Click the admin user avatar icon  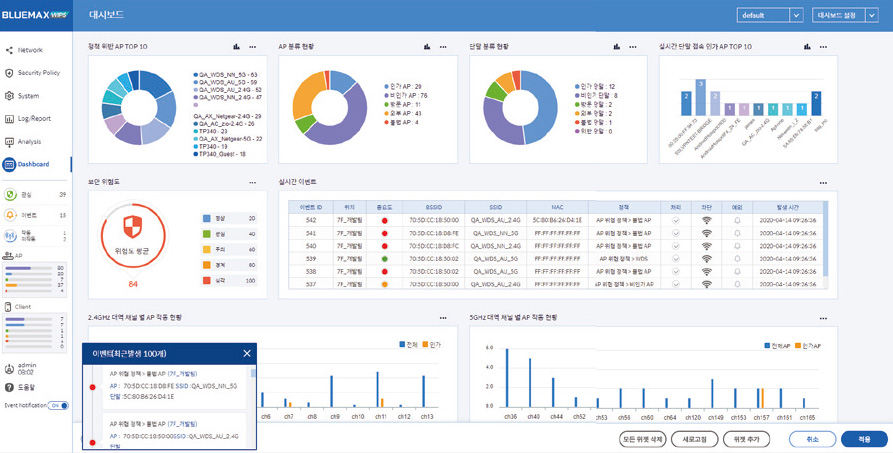tap(9, 368)
